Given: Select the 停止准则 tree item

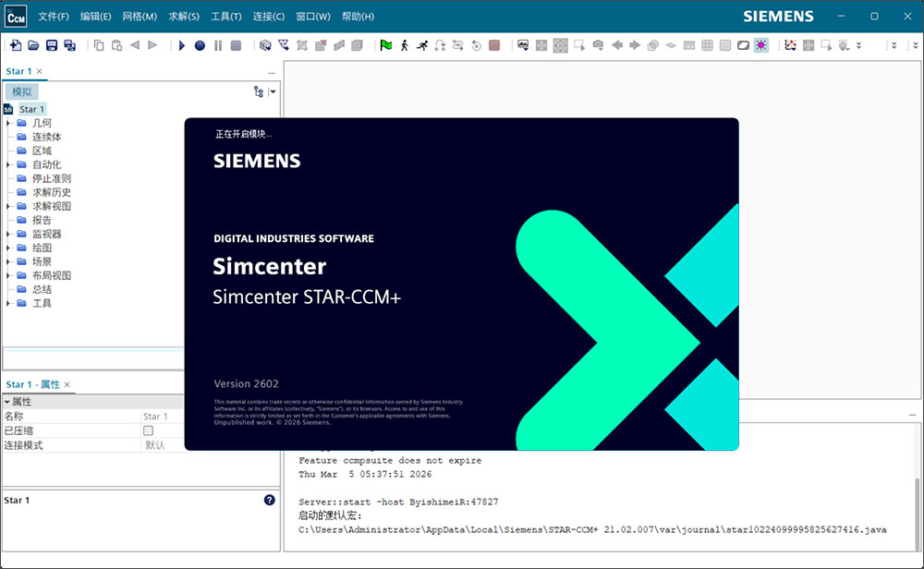Looking at the screenshot, I should 51,178.
